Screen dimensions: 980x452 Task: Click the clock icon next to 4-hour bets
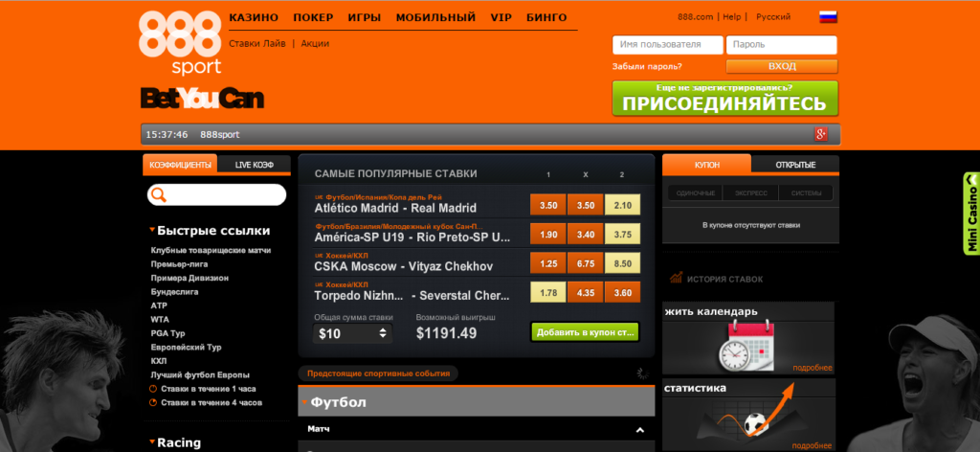pyautogui.click(x=153, y=402)
